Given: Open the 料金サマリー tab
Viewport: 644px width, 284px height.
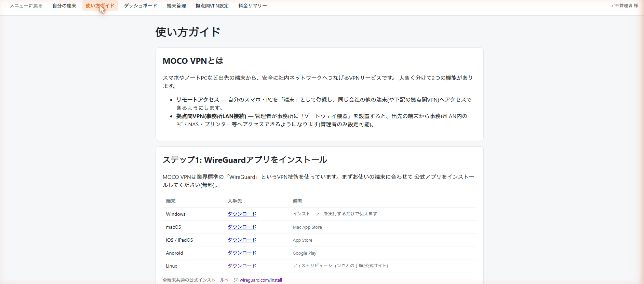Looking at the screenshot, I should click(253, 6).
